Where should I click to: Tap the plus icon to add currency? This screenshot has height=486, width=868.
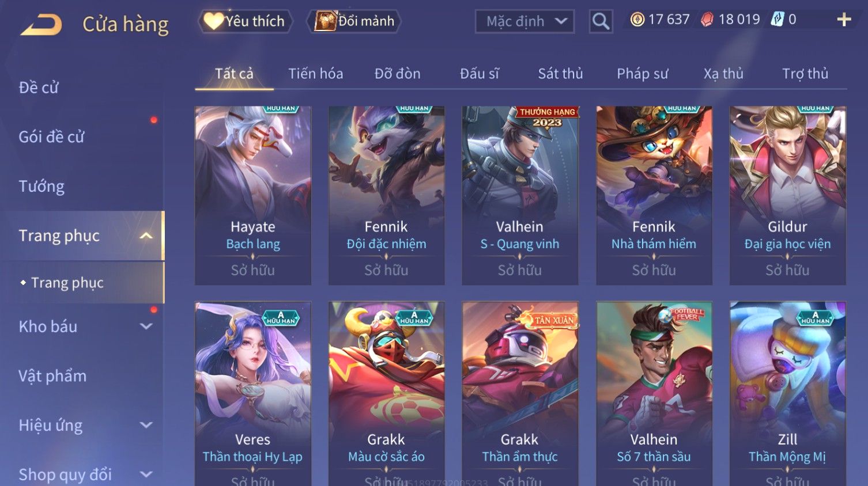844,20
